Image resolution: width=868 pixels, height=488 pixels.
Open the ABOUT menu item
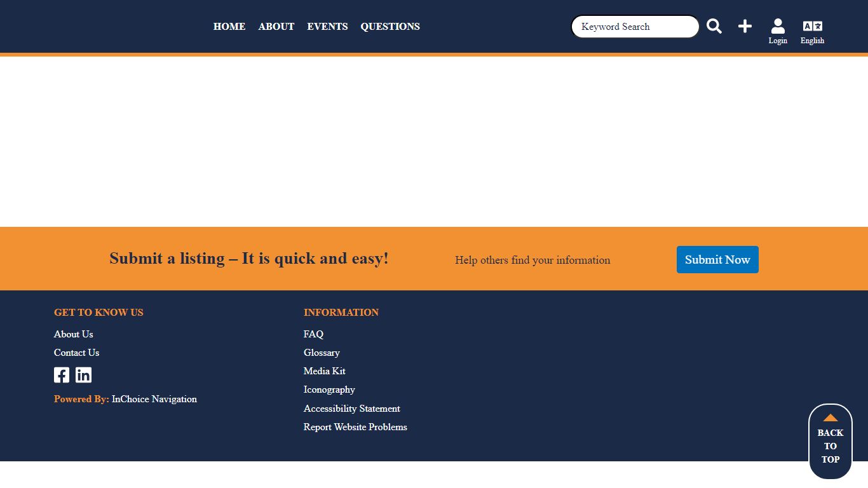[x=276, y=27]
